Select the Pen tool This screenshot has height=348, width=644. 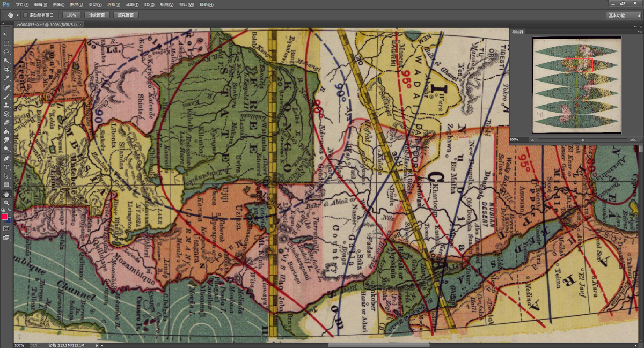6,159
